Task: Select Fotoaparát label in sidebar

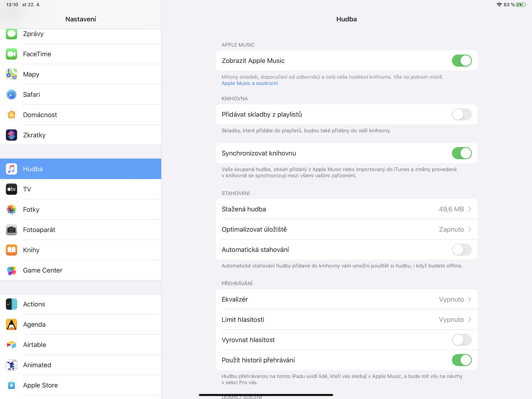Action: click(x=39, y=230)
